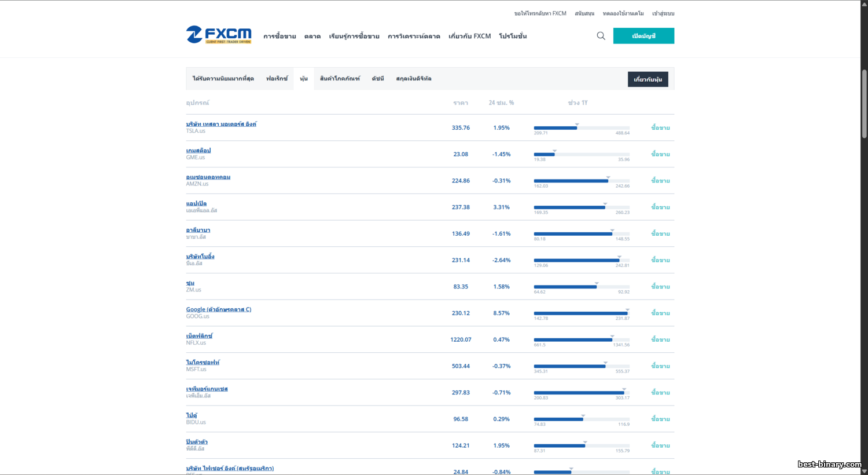Expand the เรียนรู้การซื้อขาย menu

[354, 36]
